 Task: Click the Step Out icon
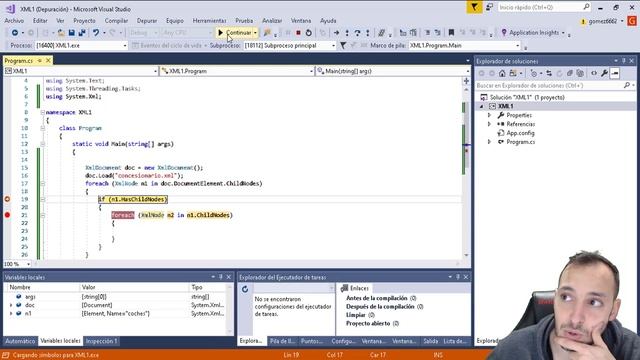pos(367,33)
